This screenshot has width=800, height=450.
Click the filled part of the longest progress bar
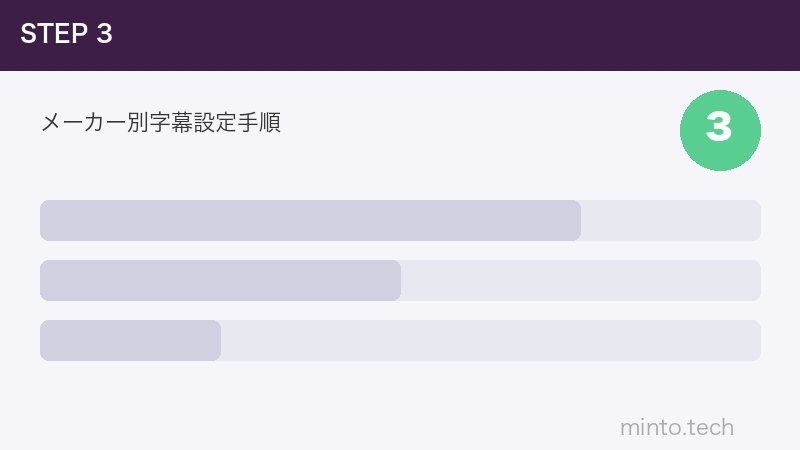click(x=310, y=220)
